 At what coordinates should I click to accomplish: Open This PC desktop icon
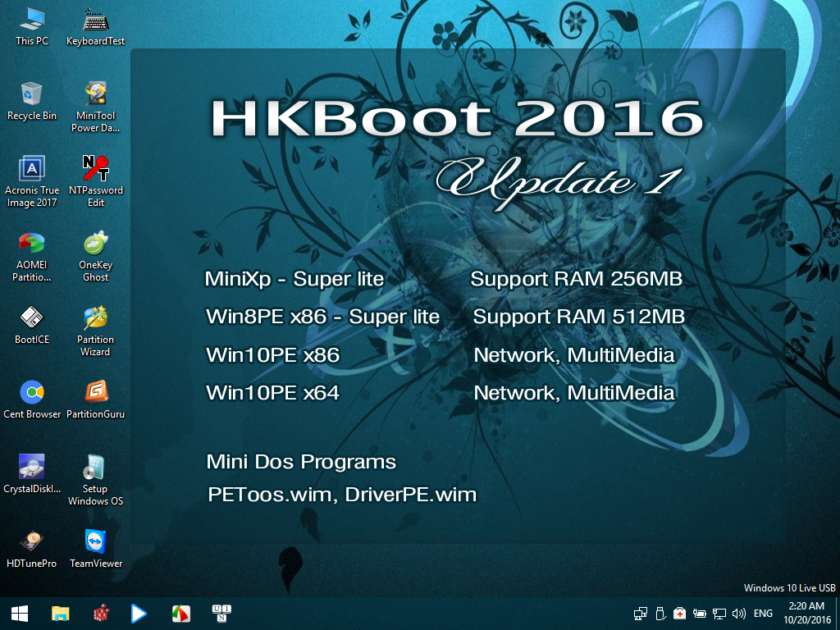coord(32,27)
